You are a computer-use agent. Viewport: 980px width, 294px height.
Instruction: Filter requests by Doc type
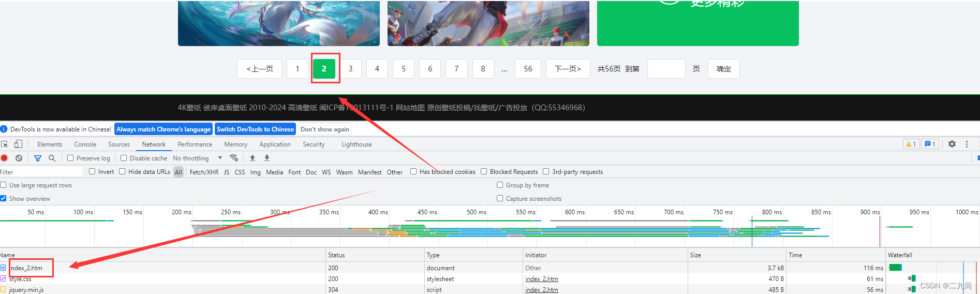(x=311, y=172)
